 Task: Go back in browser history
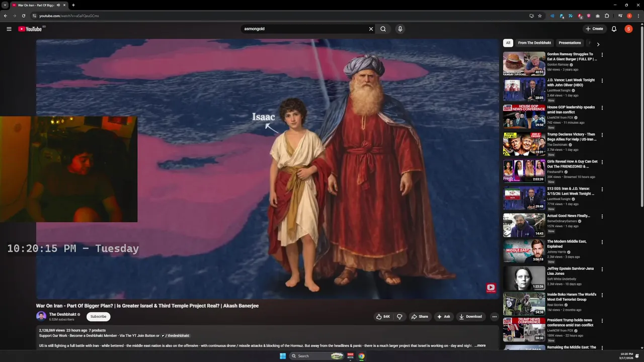point(6,16)
